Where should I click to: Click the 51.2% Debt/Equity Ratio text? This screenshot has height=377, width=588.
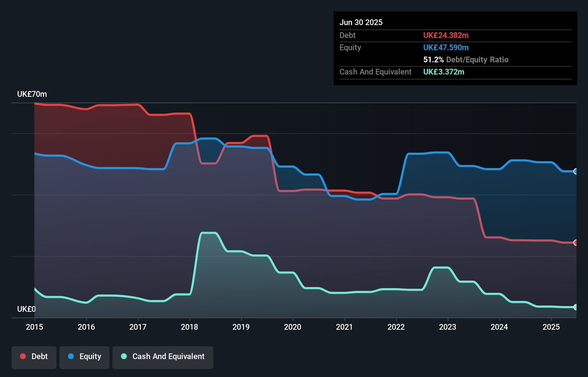pyautogui.click(x=466, y=60)
